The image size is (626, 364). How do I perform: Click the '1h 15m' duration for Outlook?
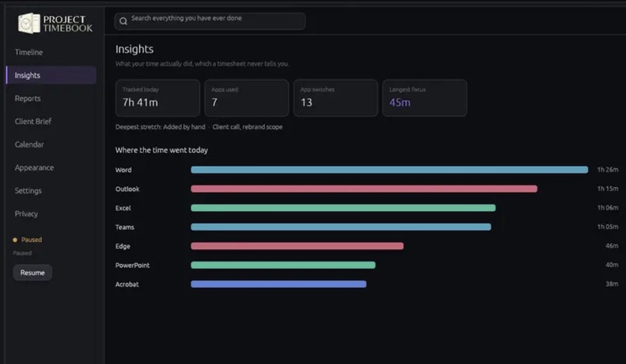click(607, 189)
